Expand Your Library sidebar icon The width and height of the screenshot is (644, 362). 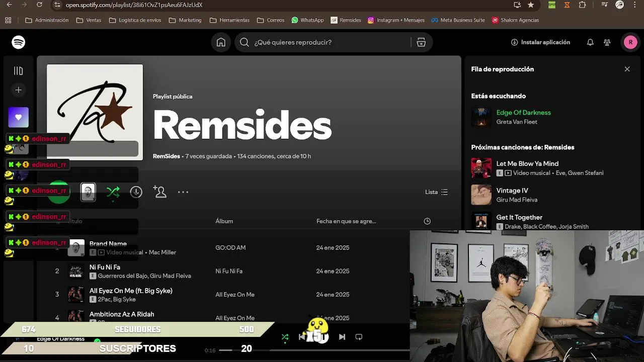click(19, 71)
